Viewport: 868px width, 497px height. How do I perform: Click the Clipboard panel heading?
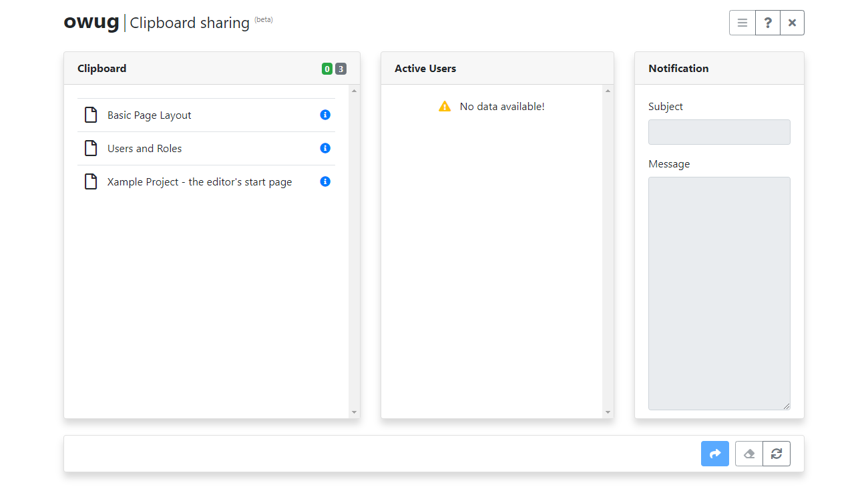(101, 69)
